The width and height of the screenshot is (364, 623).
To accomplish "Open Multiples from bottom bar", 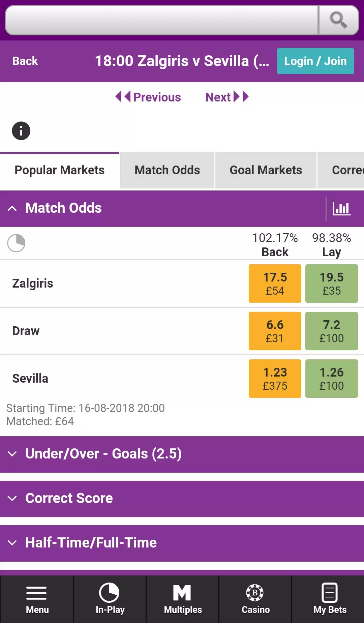I will click(x=182, y=599).
